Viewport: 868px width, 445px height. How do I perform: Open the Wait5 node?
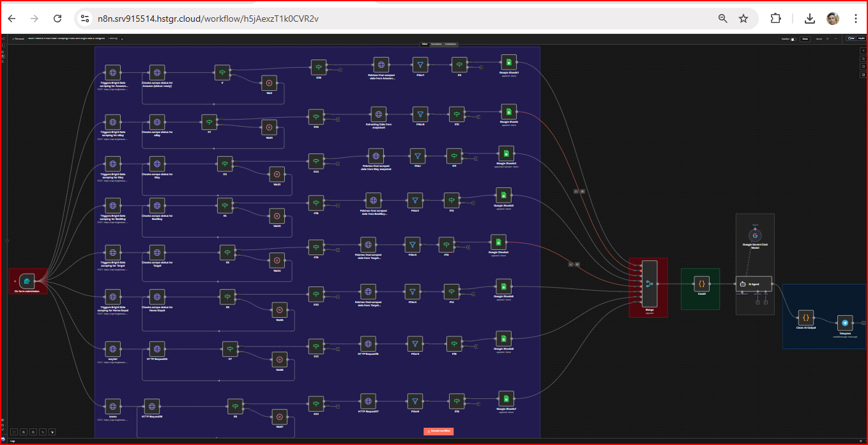279,309
